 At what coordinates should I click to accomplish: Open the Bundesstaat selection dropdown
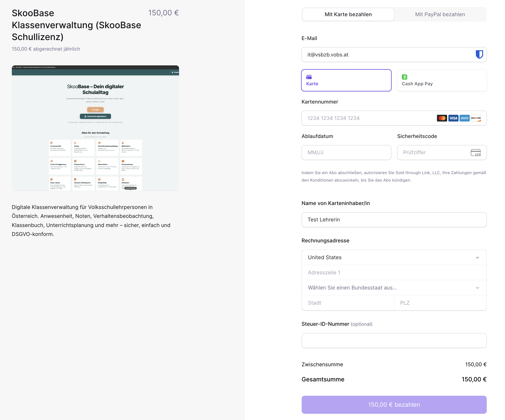(x=394, y=288)
